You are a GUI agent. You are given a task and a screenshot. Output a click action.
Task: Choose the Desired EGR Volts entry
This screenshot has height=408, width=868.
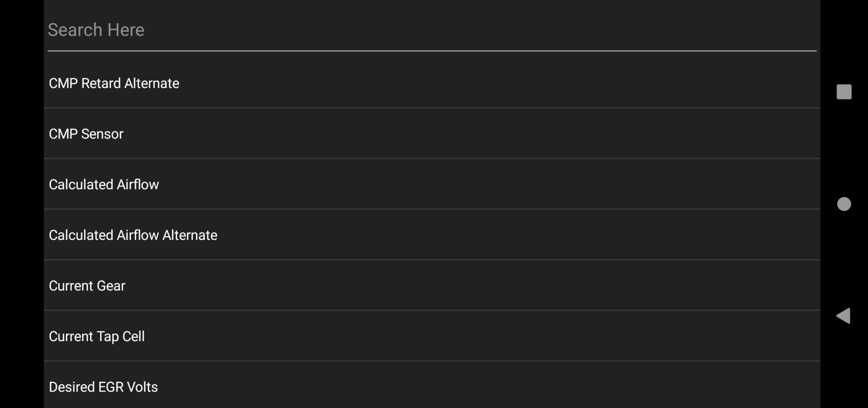pos(103,387)
